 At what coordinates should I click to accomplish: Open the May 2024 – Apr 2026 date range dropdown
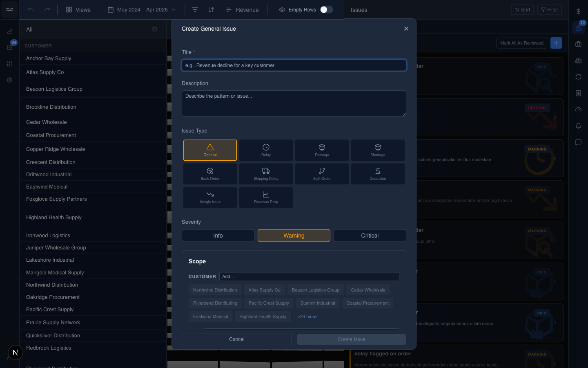(142, 9)
